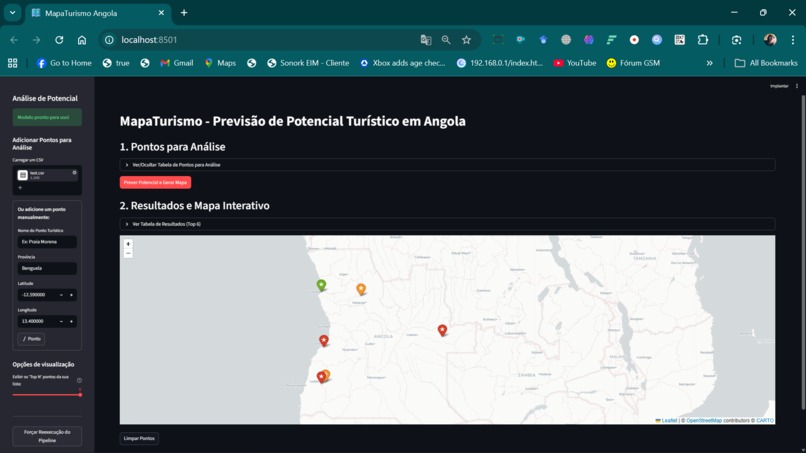Click the red record extension icon

point(634,40)
